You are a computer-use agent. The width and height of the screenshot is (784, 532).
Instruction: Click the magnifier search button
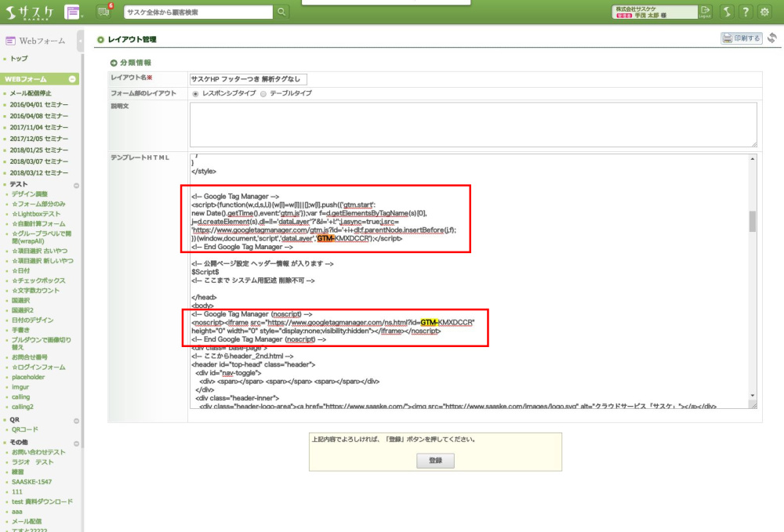[x=281, y=12]
